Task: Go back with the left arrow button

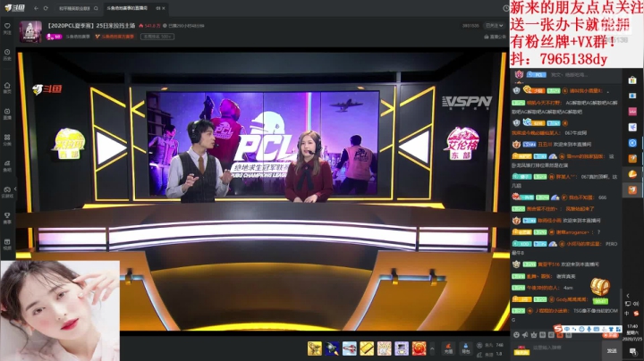Action: tap(36, 8)
